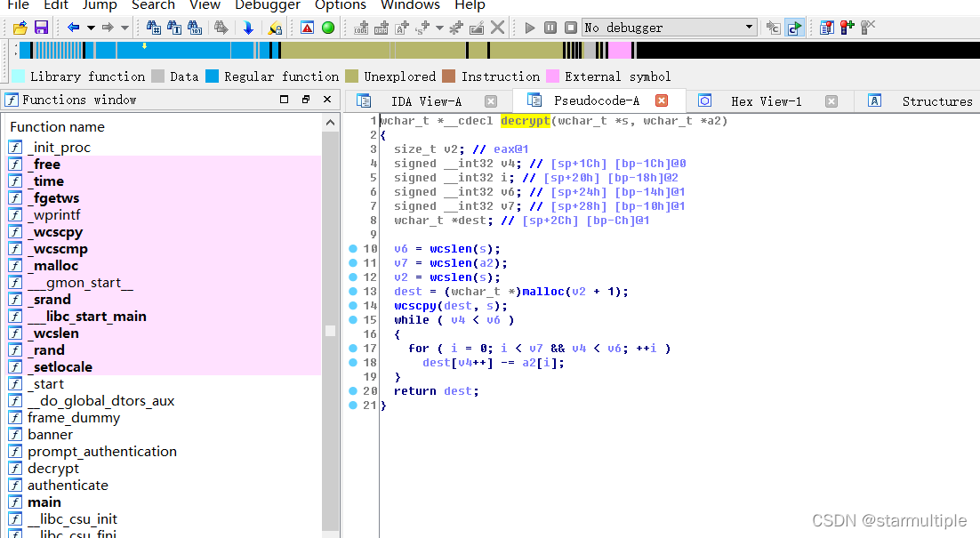Toggle breakpoint dot on line 20
This screenshot has height=538, width=980.
353,391
